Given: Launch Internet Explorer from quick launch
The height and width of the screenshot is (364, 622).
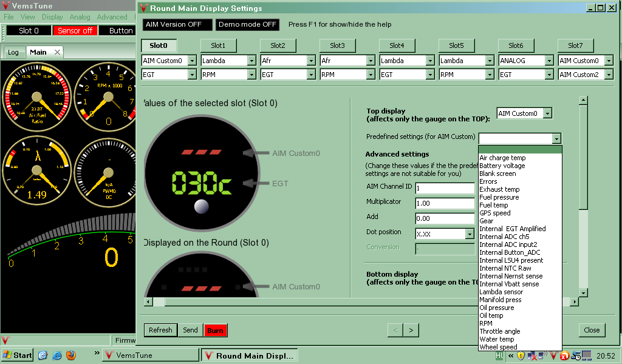Looking at the screenshot, I should tap(56, 356).
